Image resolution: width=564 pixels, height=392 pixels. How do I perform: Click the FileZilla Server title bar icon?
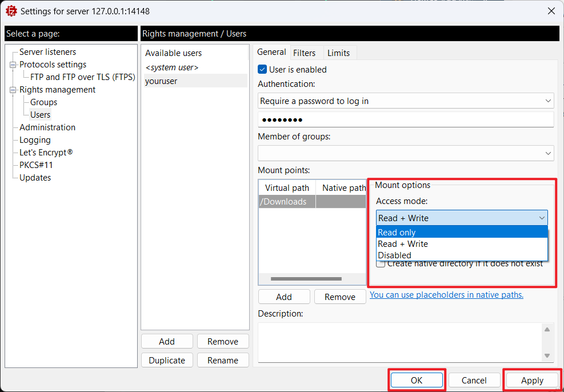11,11
